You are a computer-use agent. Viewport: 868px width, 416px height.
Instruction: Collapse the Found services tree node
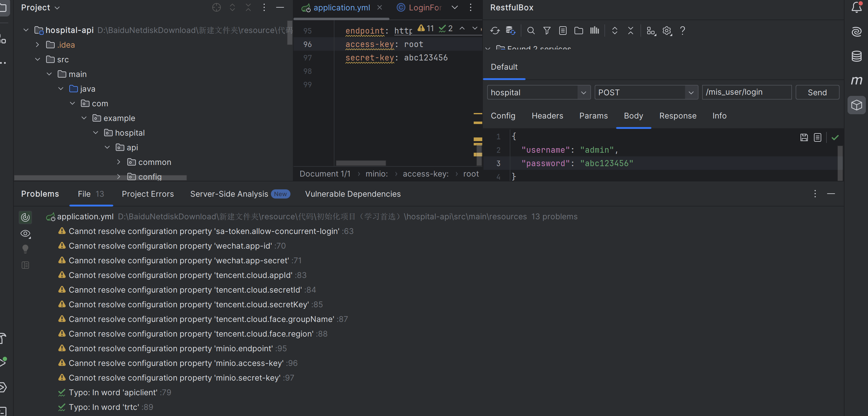click(487, 49)
